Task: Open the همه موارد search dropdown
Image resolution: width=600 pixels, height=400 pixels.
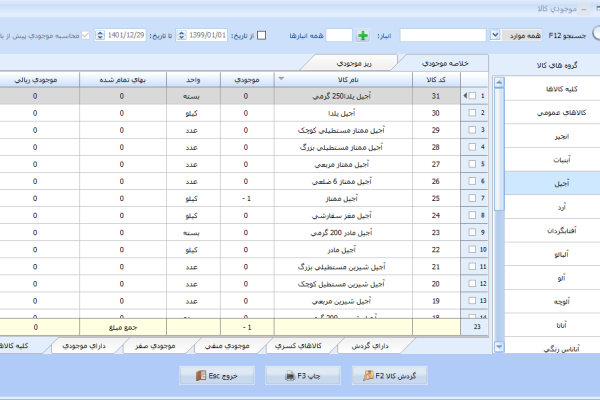Action: (x=495, y=35)
